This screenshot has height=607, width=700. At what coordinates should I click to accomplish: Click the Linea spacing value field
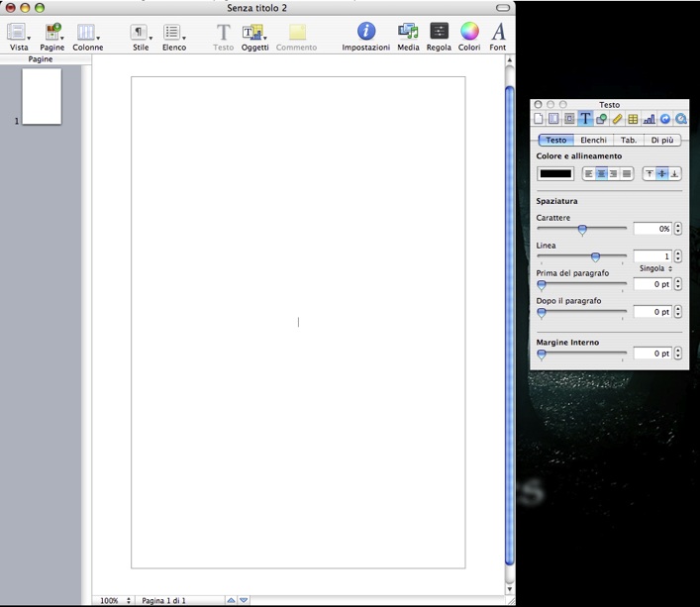click(652, 256)
